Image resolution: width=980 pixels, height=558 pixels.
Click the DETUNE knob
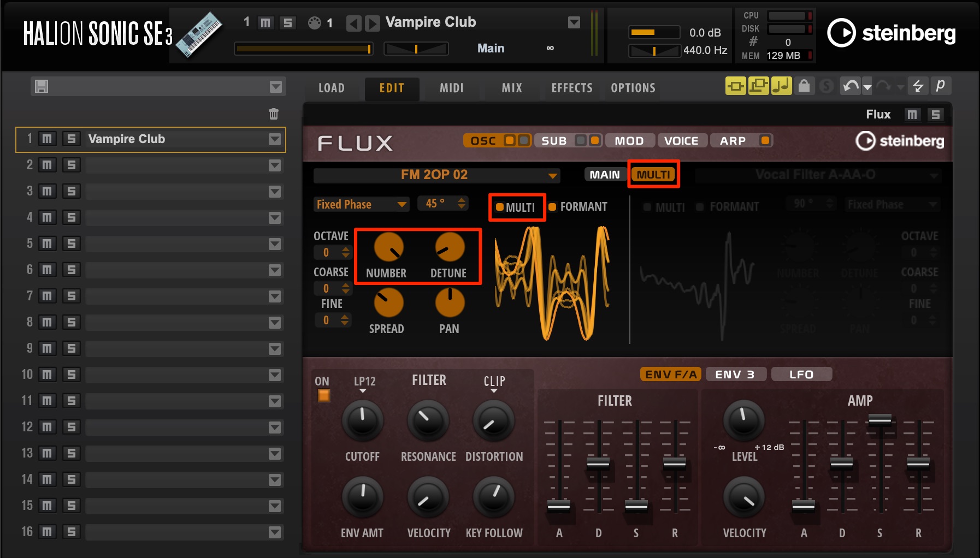click(x=450, y=247)
